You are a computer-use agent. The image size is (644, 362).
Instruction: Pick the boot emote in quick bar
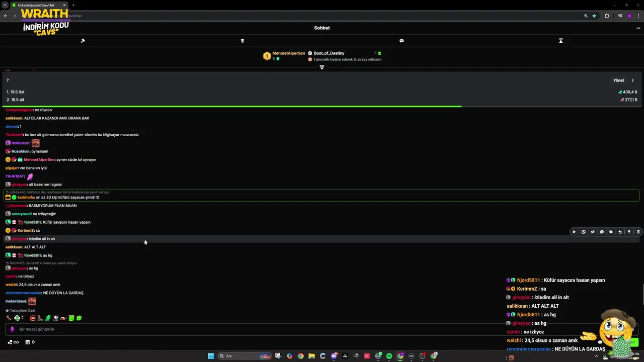(x=40, y=318)
